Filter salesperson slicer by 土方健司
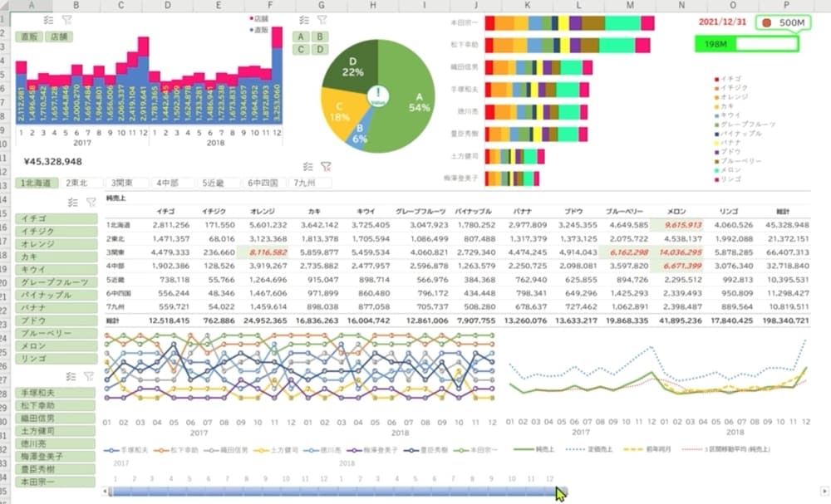This screenshot has width=831, height=504. click(55, 431)
